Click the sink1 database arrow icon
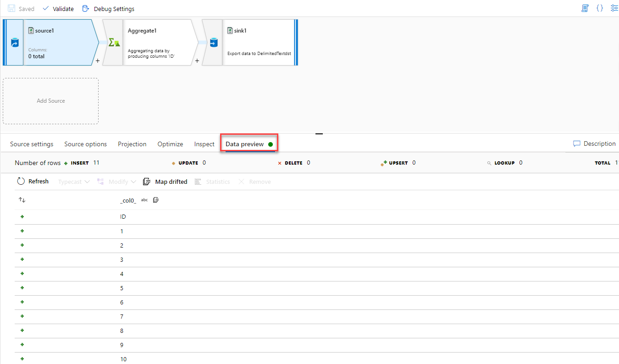The width and height of the screenshot is (619, 364). pyautogui.click(x=213, y=43)
